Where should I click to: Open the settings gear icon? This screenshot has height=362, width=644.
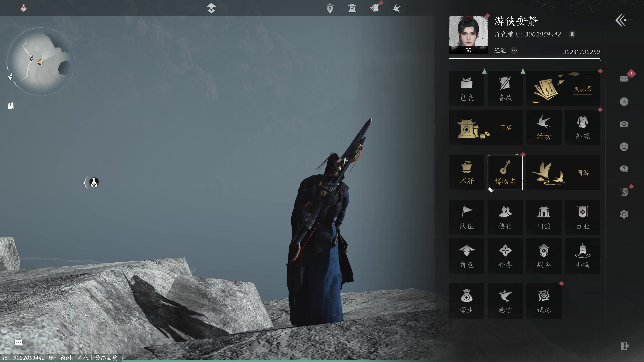(624, 214)
